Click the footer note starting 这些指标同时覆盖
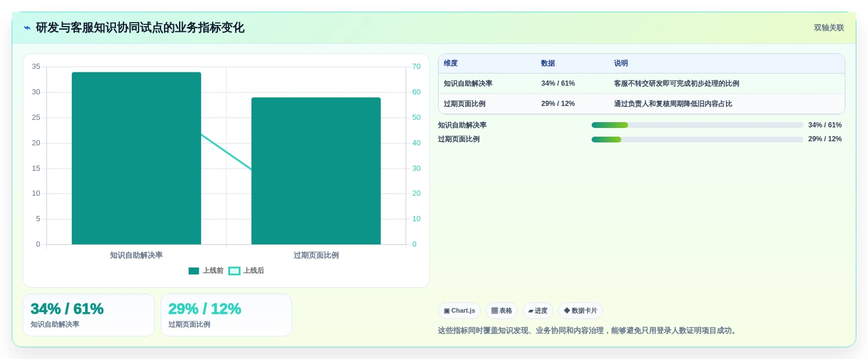Viewport: 868px width, 359px height. click(588, 331)
